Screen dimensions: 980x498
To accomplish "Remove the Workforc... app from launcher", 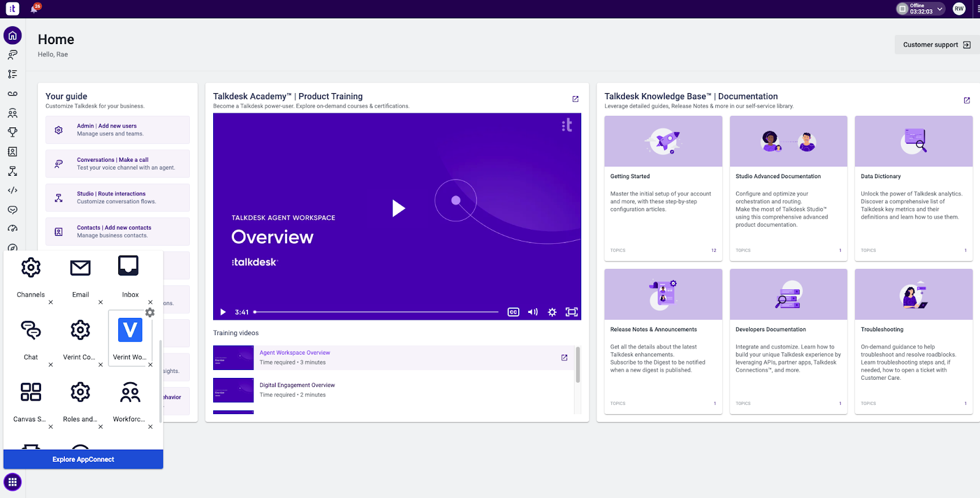I will (150, 426).
